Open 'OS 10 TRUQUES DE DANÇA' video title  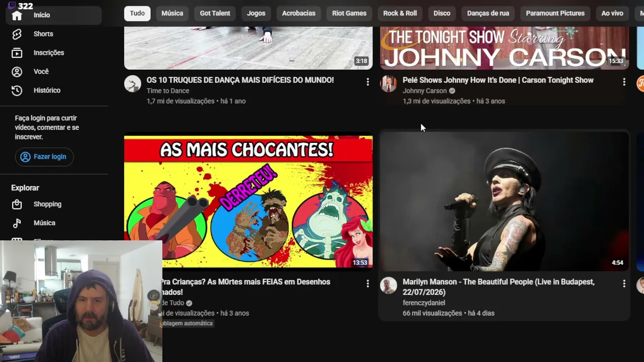[x=240, y=80]
